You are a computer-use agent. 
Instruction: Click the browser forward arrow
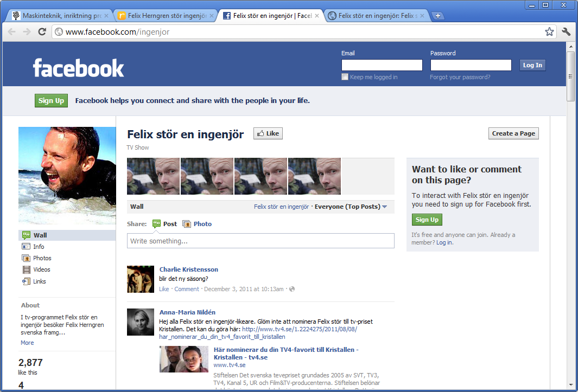27,31
